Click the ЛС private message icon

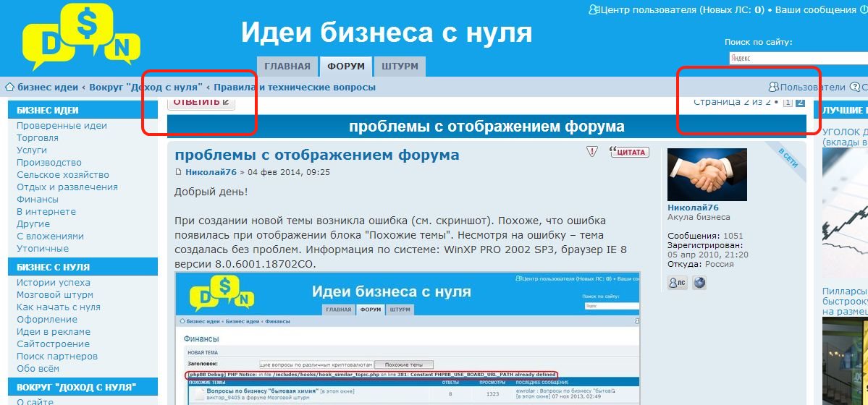tap(677, 283)
